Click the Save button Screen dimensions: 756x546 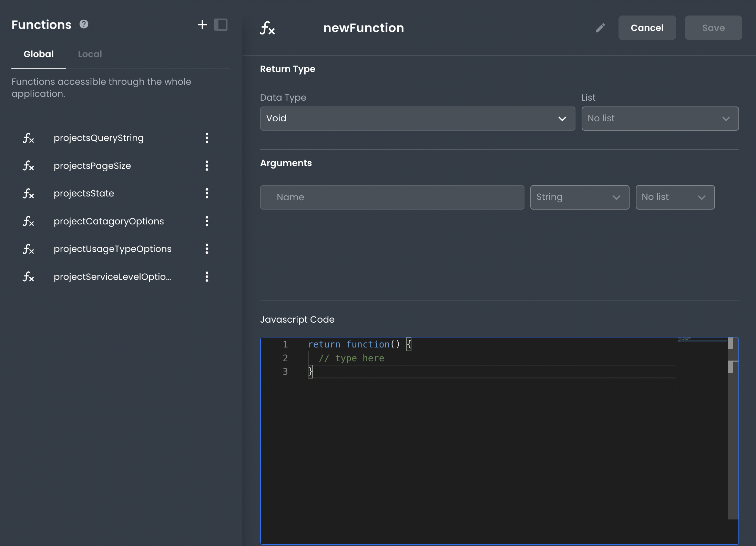pyautogui.click(x=713, y=28)
